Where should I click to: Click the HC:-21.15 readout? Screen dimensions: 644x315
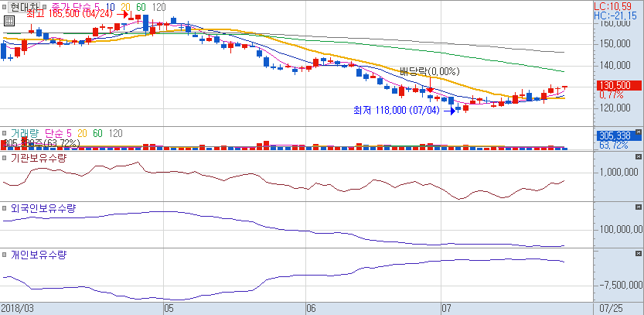click(x=617, y=15)
